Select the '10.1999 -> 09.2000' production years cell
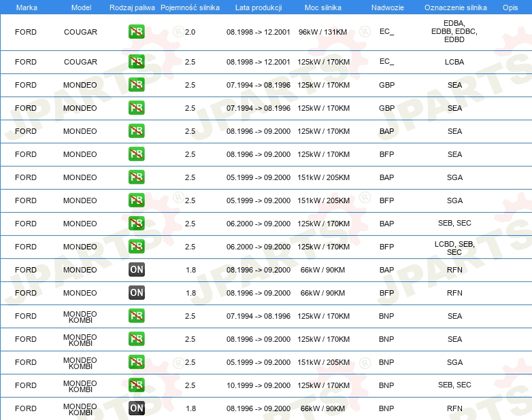The width and height of the screenshot is (532, 420). click(259, 385)
